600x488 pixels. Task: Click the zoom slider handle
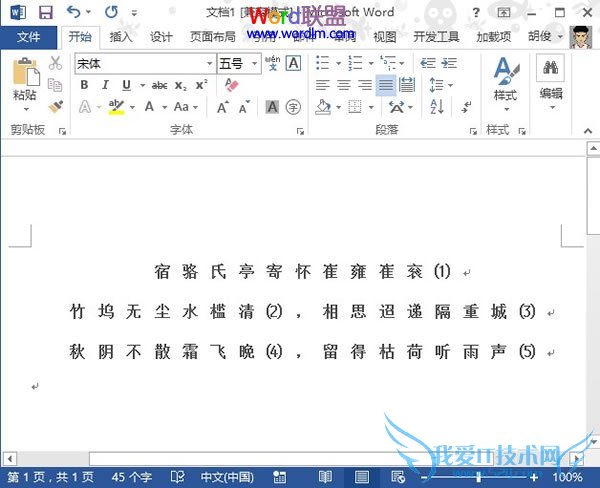point(479,477)
